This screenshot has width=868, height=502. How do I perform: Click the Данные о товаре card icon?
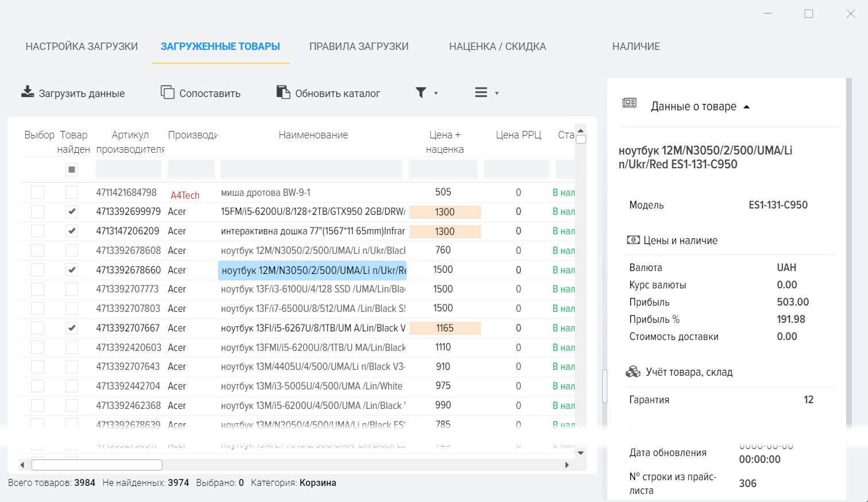coord(630,103)
